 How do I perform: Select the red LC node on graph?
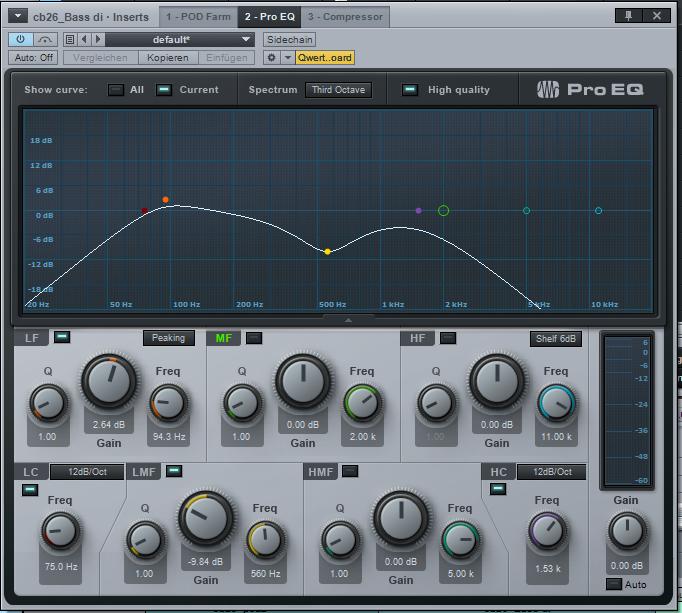pyautogui.click(x=144, y=211)
